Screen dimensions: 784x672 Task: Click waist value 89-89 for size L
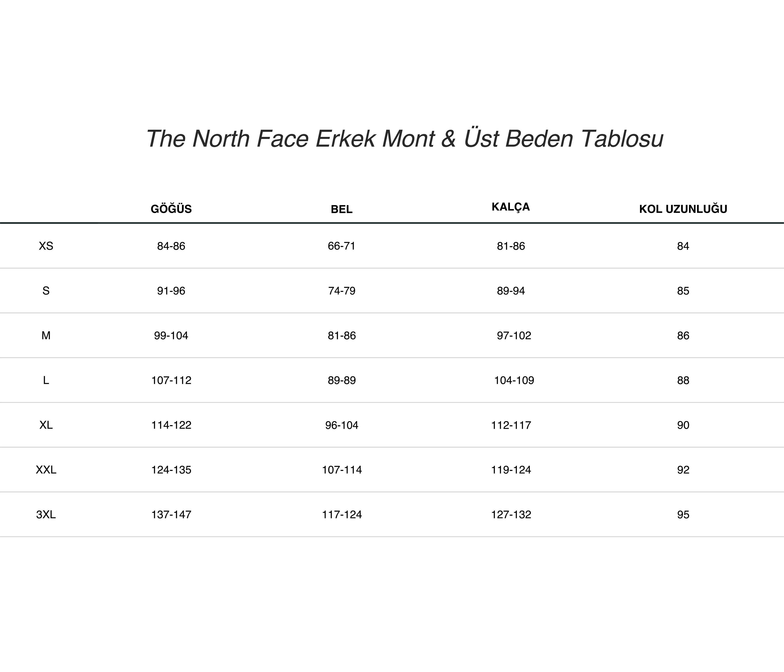[x=342, y=380]
